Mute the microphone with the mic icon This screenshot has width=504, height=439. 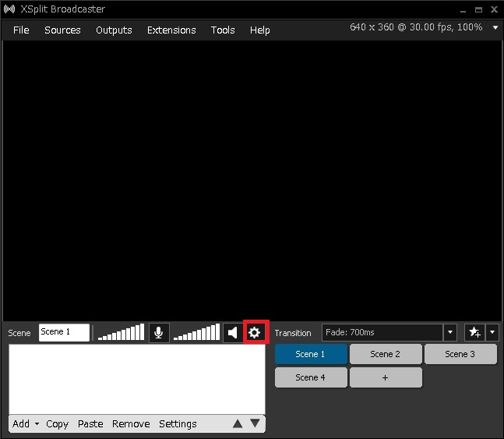159,332
